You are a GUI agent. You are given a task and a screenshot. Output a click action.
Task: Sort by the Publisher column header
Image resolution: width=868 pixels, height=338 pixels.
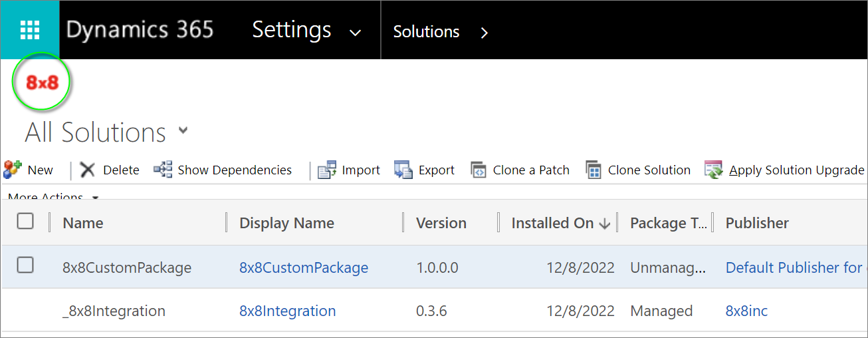click(x=757, y=223)
